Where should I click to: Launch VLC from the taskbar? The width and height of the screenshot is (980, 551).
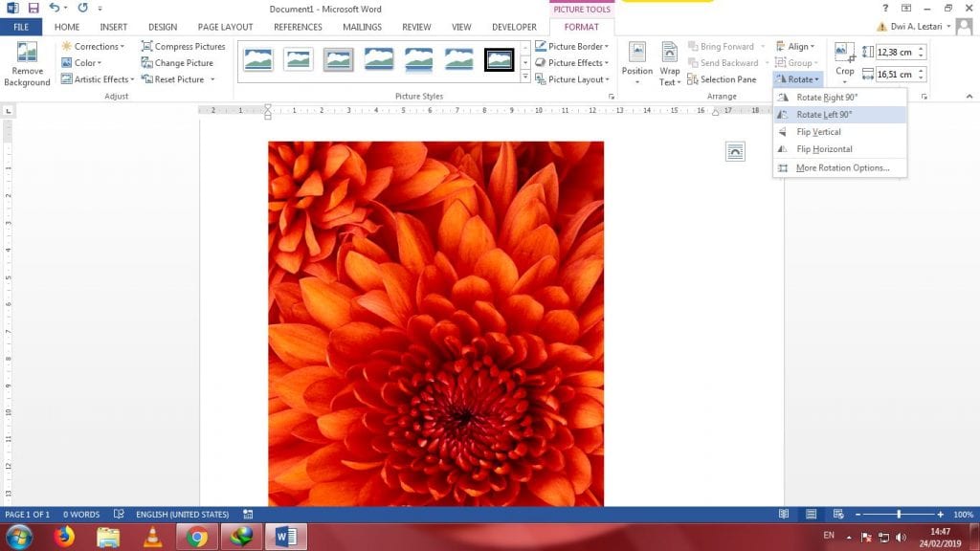pos(151,536)
